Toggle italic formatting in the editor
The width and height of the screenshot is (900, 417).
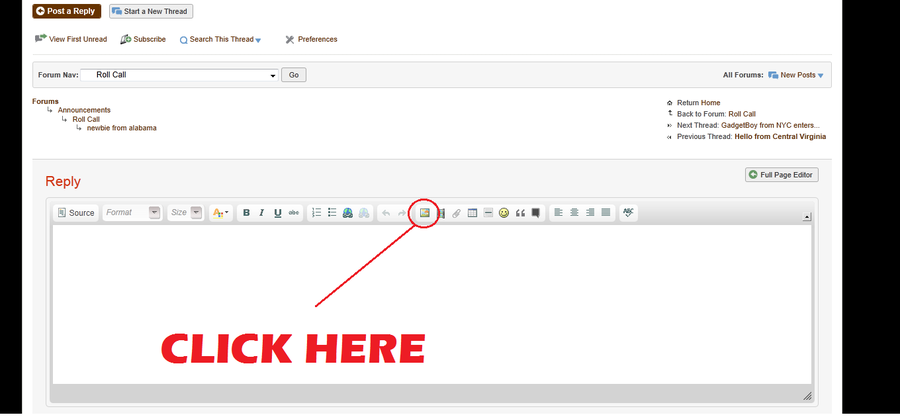262,213
